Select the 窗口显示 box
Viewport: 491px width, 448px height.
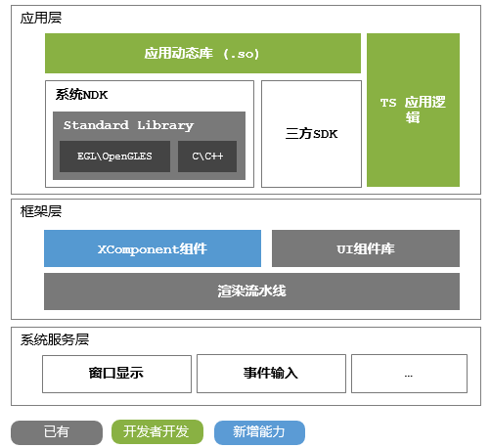[116, 374]
